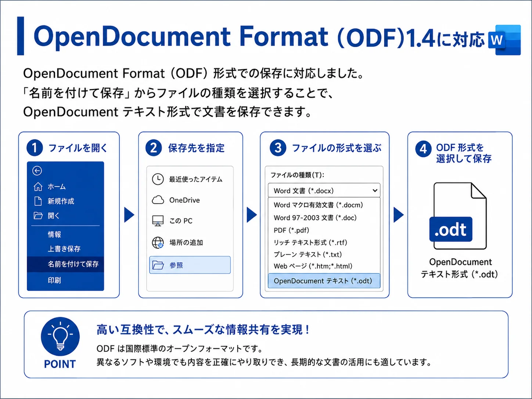Click the 高い互換性で、スムーズな情報共有を実現! headline
This screenshot has width=532, height=399.
203,330
